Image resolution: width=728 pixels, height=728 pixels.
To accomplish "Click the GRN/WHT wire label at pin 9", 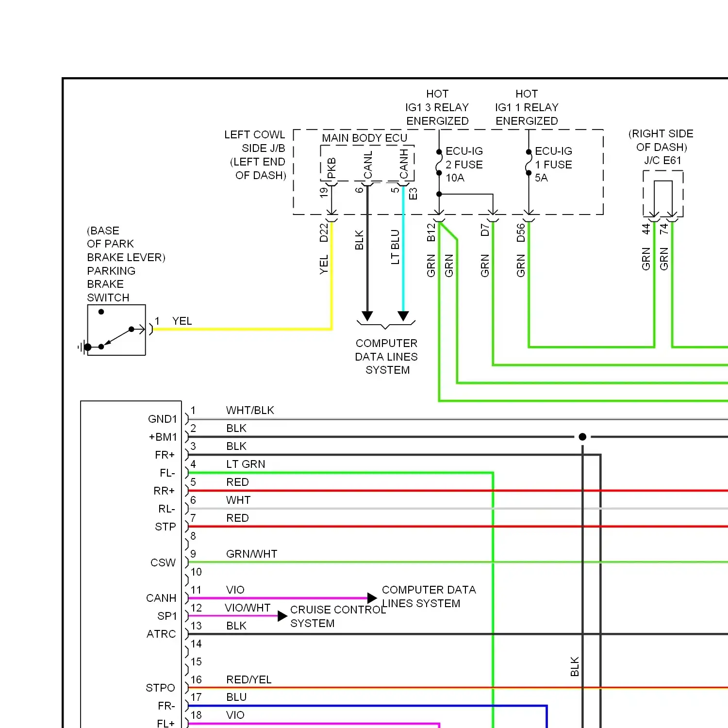I will pos(251,554).
